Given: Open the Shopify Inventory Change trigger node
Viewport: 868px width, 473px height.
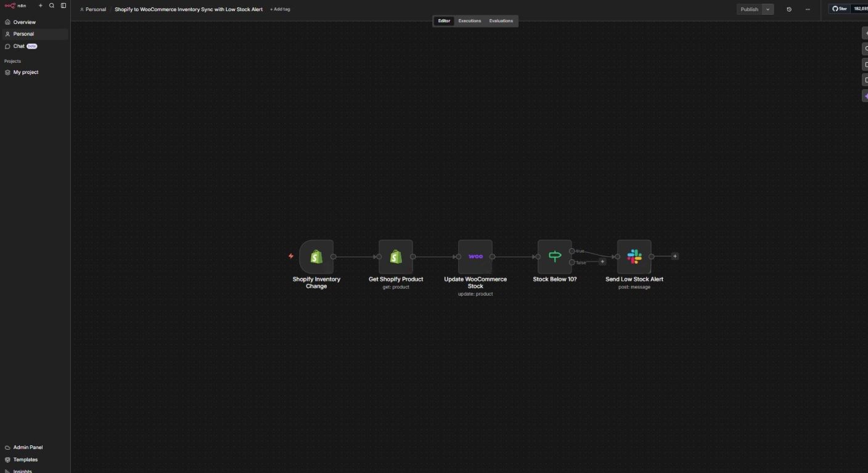Looking at the screenshot, I should [x=316, y=256].
